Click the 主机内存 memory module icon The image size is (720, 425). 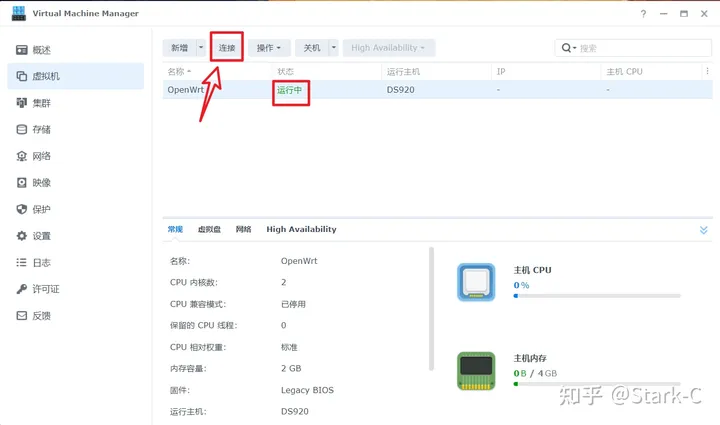tap(476, 371)
